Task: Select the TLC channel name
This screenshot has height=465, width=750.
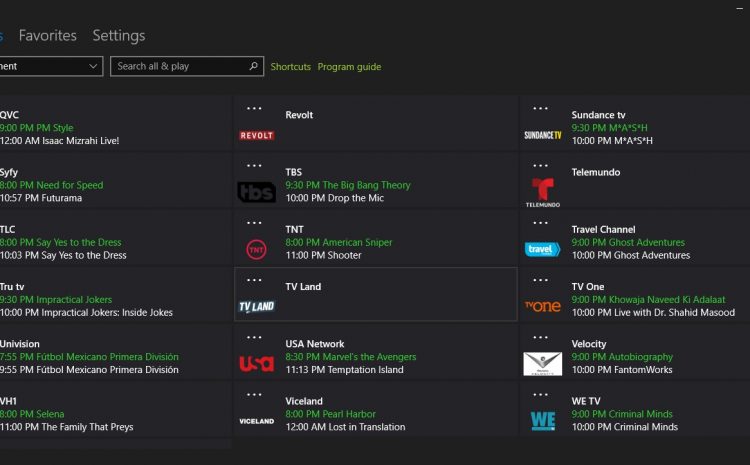Action: (7, 229)
